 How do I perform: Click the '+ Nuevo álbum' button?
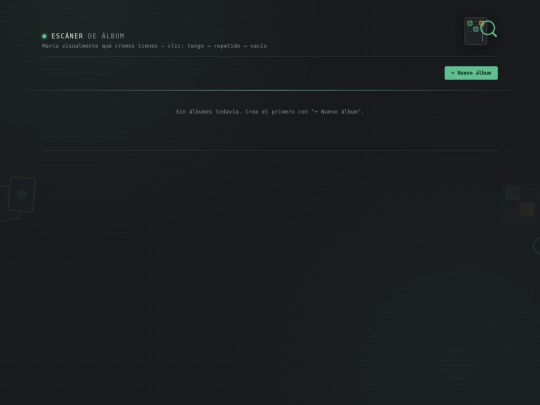(x=471, y=73)
